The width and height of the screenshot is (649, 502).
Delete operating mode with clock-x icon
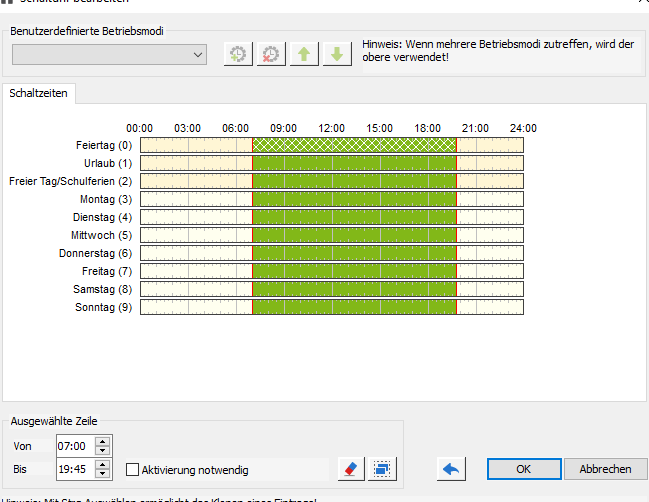[271, 54]
